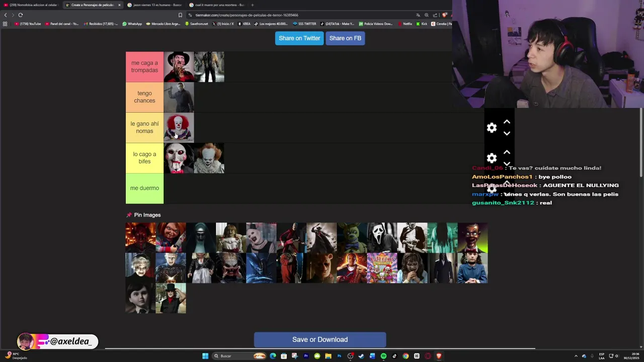This screenshot has width=644, height=362.
Task: Click the 'Share on FB' button
Action: coord(345,38)
